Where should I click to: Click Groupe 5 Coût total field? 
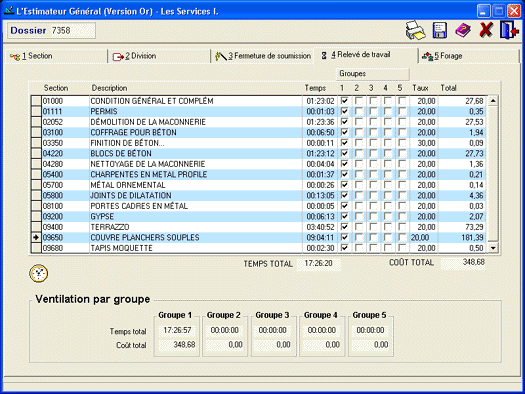tap(370, 345)
